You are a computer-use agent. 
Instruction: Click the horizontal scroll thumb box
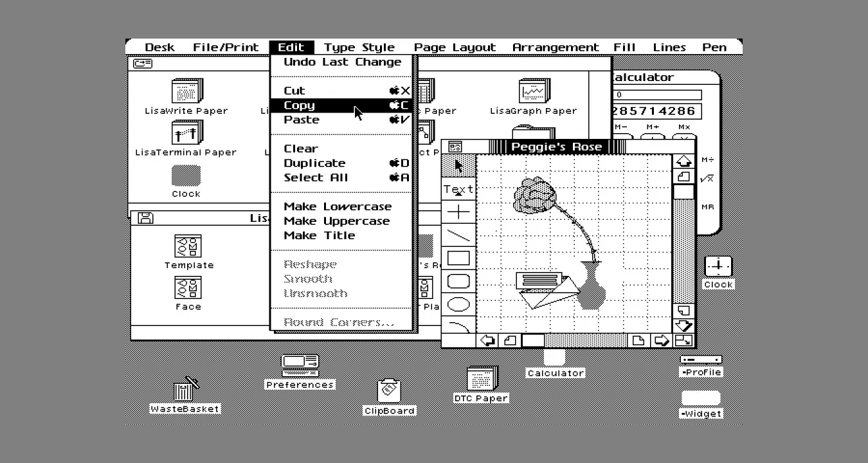coord(532,341)
